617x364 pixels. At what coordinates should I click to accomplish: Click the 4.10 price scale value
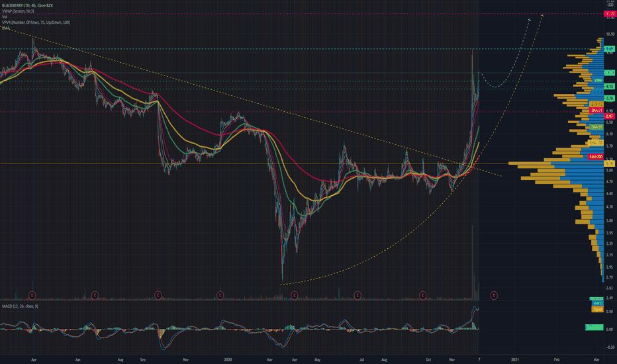click(x=610, y=206)
